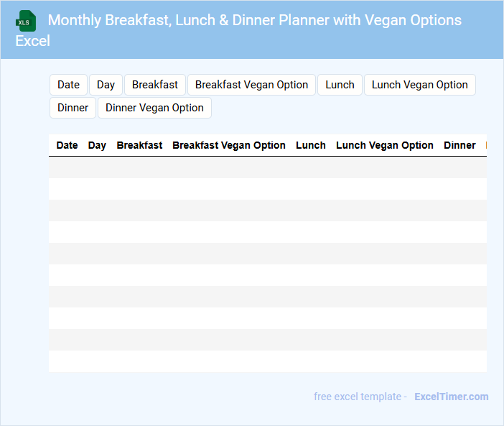
Task: Click the Date column header
Action: [x=67, y=145]
